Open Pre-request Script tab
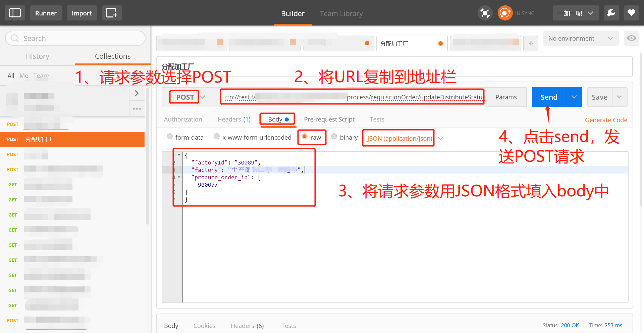The height and width of the screenshot is (333, 644). (x=329, y=119)
